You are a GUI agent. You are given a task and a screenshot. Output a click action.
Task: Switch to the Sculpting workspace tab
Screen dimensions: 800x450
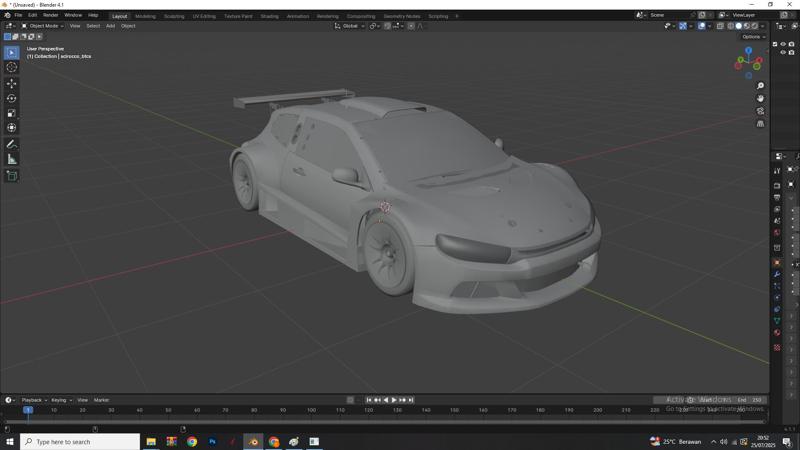point(174,16)
